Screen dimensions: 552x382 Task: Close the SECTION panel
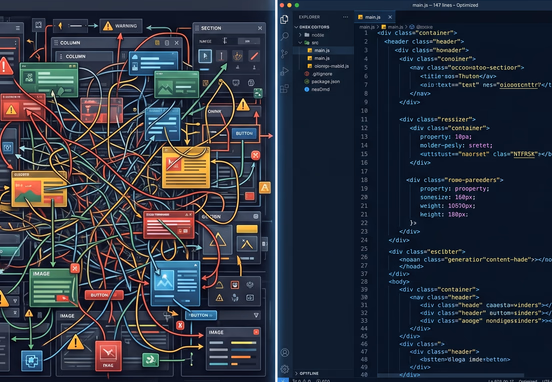260,28
